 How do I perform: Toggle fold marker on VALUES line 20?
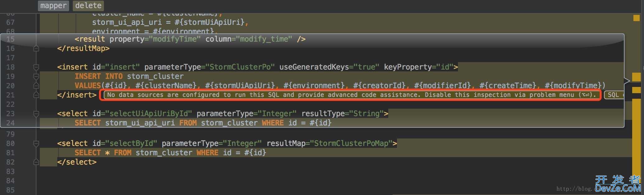[x=36, y=86]
